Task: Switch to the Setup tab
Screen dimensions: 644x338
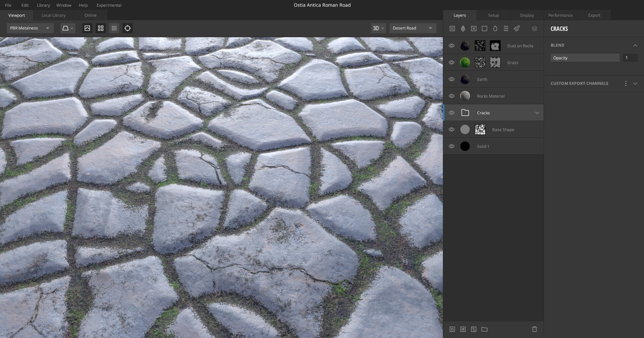Action: click(493, 15)
